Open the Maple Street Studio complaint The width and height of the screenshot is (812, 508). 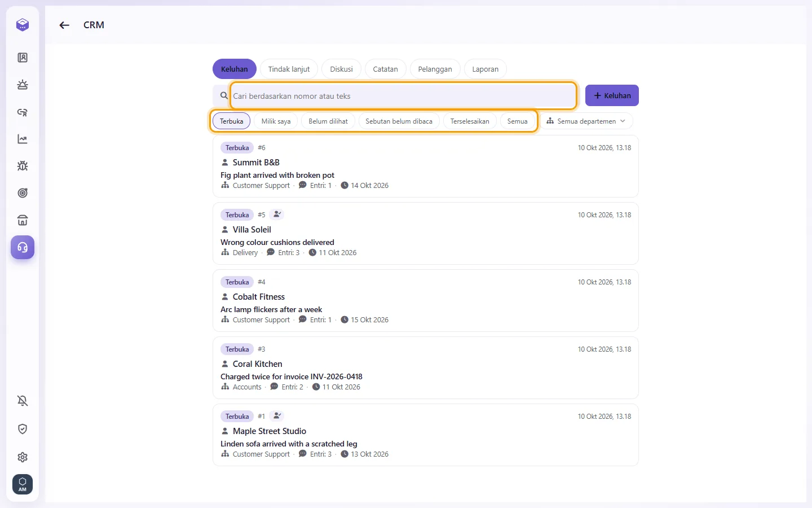[x=426, y=435]
